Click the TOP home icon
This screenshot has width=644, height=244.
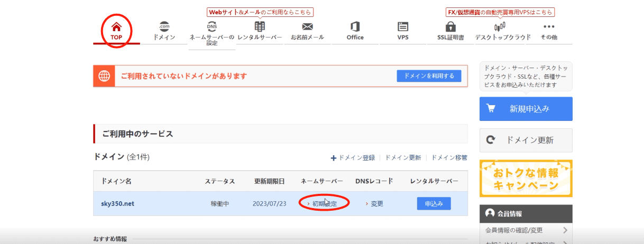click(116, 26)
